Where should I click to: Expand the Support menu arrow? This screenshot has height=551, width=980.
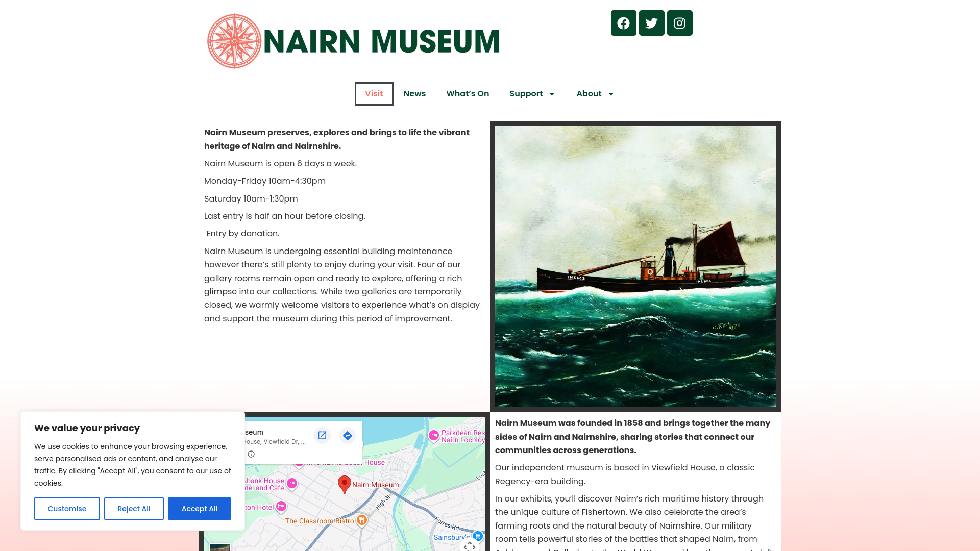(x=552, y=94)
